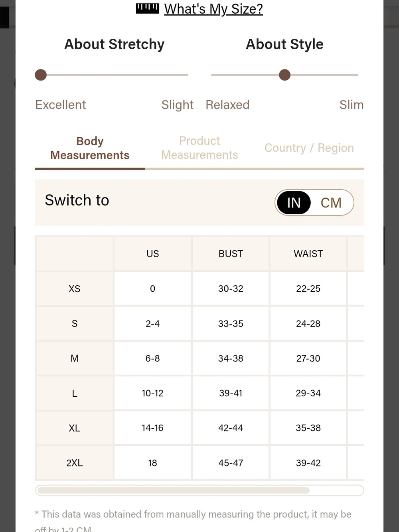Click the US column header
399x532 pixels.
click(152, 254)
